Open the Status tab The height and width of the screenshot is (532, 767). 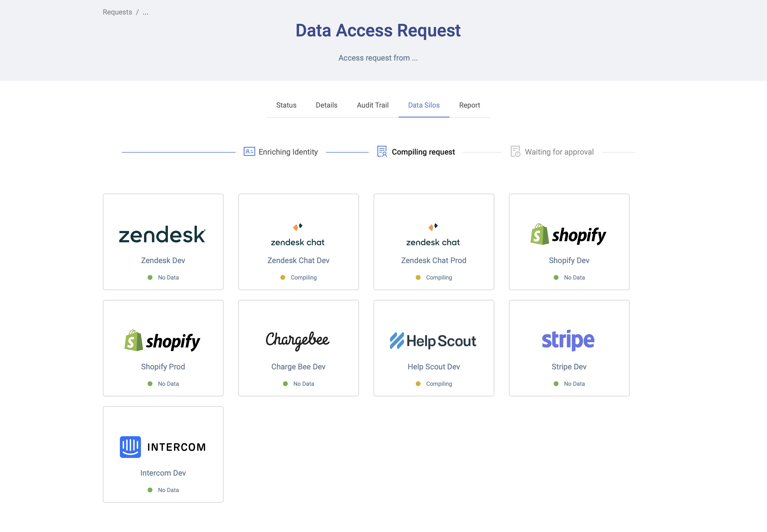click(286, 105)
